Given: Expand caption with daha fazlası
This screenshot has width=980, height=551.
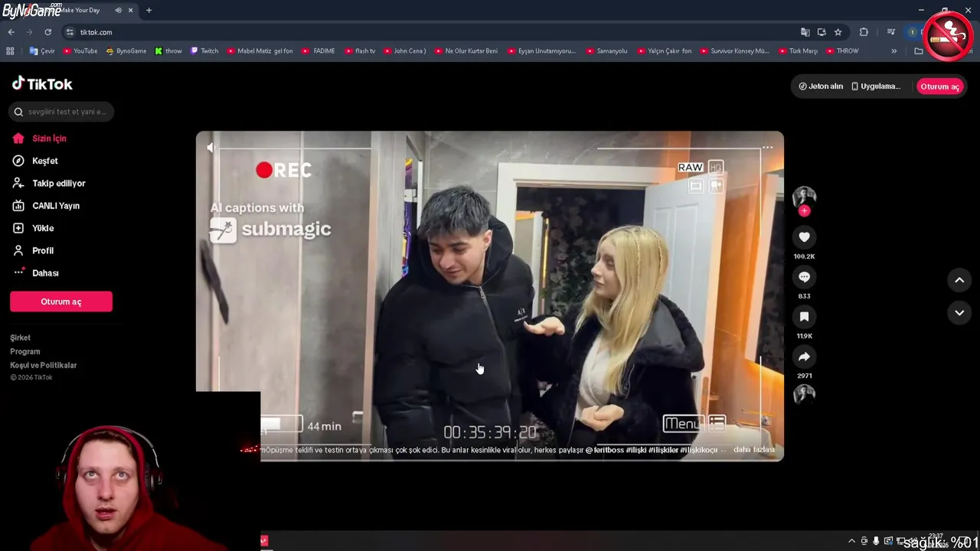Looking at the screenshot, I should [x=753, y=450].
